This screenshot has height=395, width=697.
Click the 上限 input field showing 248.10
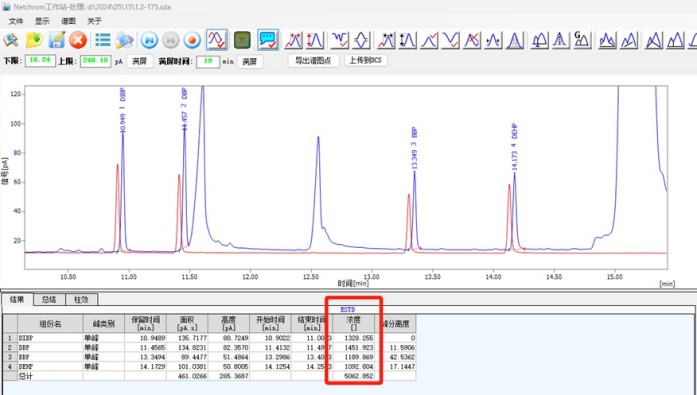point(96,60)
